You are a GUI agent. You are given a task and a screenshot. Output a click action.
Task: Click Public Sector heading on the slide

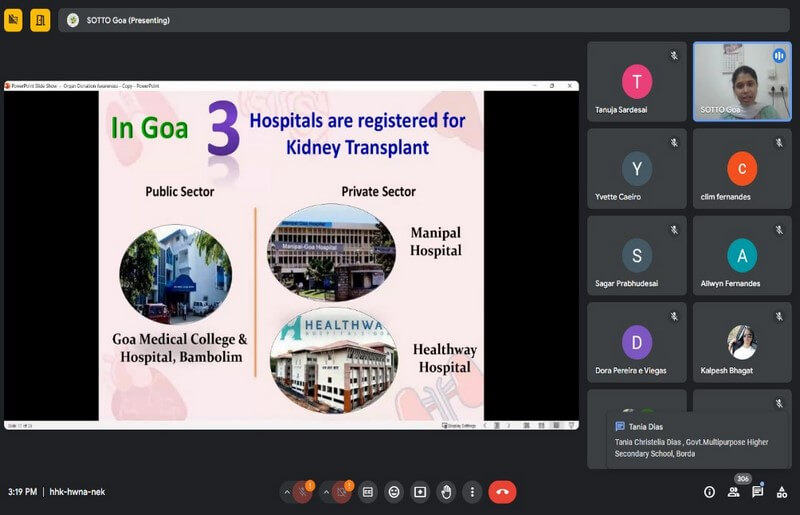[180, 192]
